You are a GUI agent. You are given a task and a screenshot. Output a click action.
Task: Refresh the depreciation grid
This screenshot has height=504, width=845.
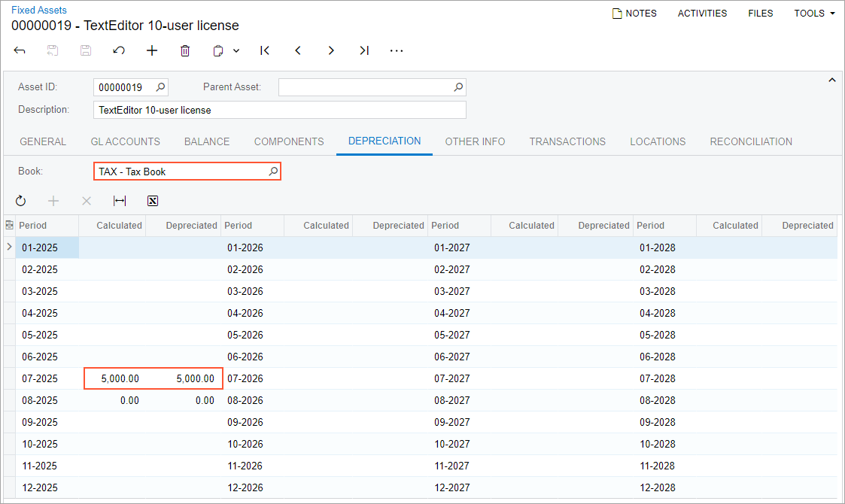tap(20, 201)
